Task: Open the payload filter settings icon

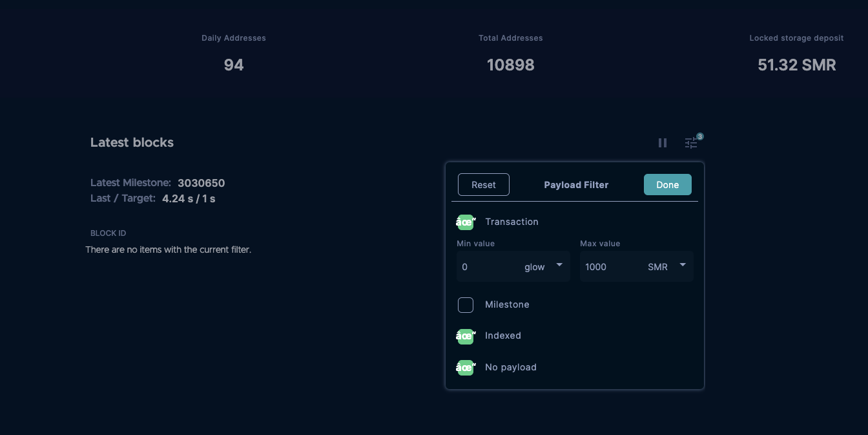Action: click(x=691, y=143)
